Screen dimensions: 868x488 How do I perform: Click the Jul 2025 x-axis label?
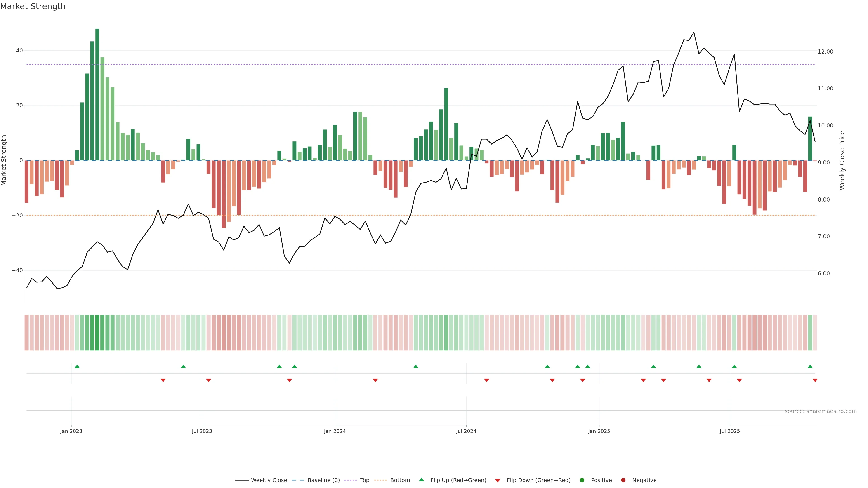click(x=729, y=431)
